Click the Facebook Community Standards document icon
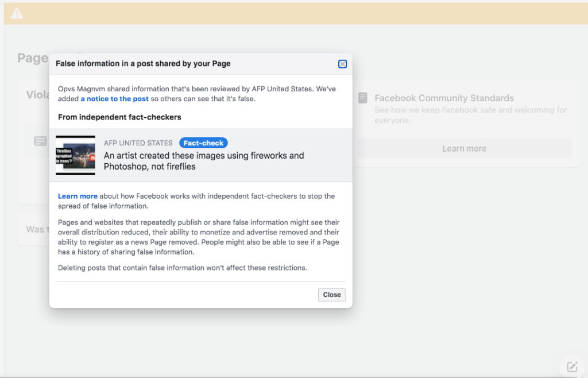 363,98
